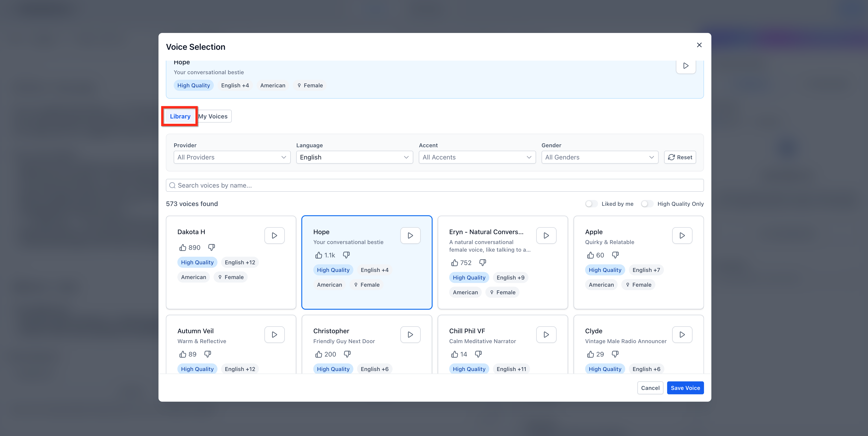Play the Apple voice preview
868x436 pixels.
pos(682,235)
